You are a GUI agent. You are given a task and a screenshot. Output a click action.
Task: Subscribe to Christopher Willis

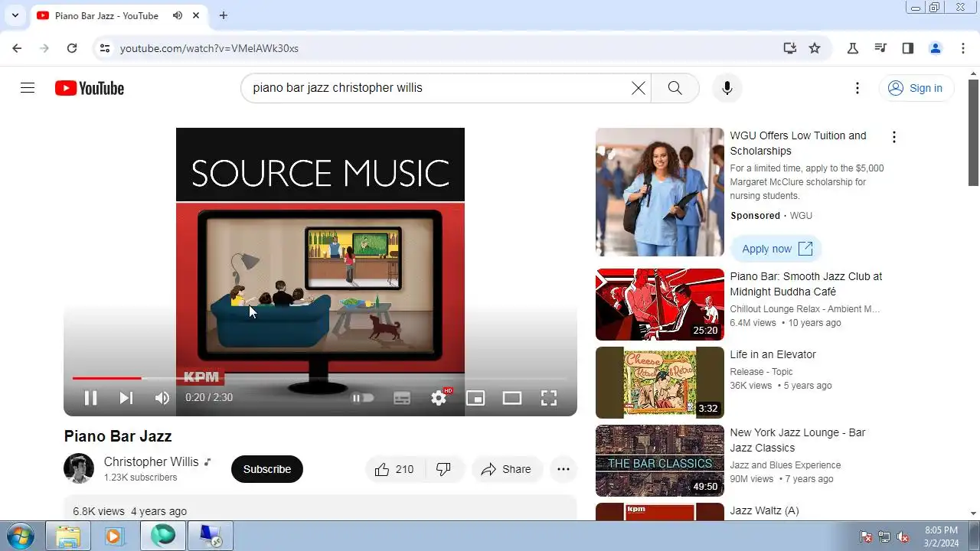coord(267,469)
